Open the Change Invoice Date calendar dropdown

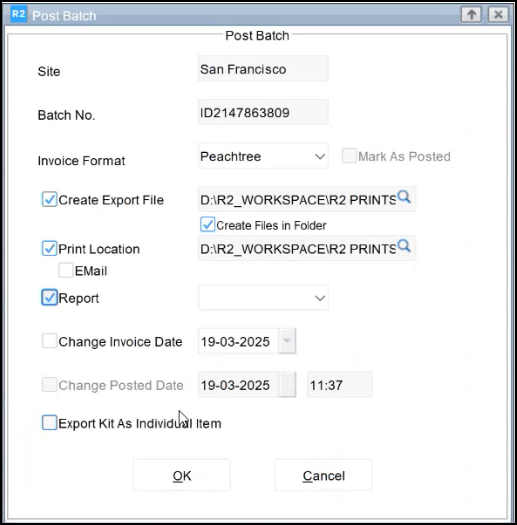coord(287,341)
